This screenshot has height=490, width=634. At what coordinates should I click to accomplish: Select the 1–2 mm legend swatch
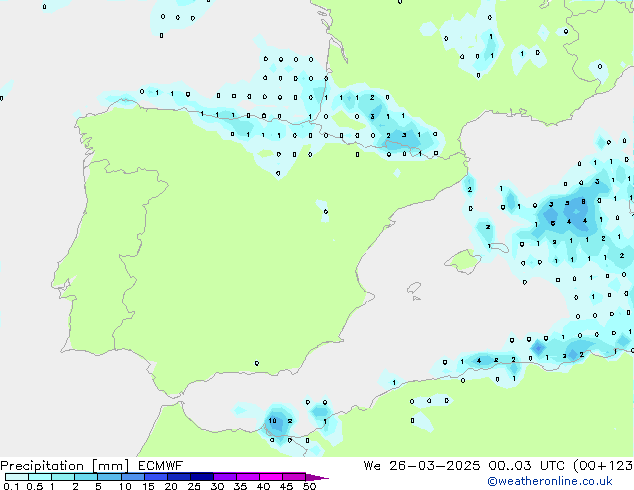click(63, 477)
